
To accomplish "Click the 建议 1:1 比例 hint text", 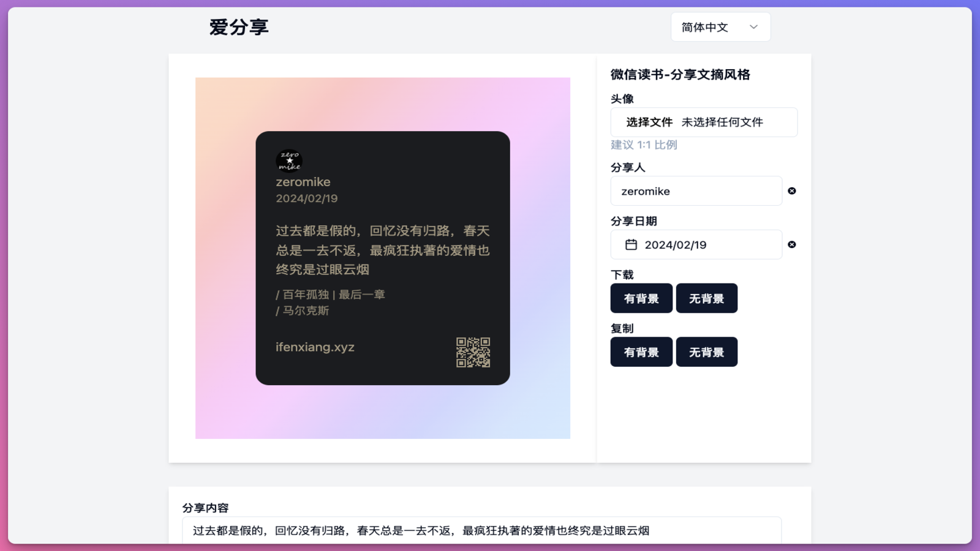I will [x=642, y=144].
